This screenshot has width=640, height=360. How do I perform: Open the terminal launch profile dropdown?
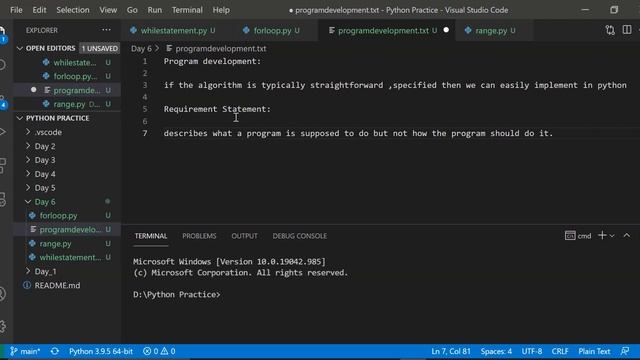pyautogui.click(x=612, y=236)
